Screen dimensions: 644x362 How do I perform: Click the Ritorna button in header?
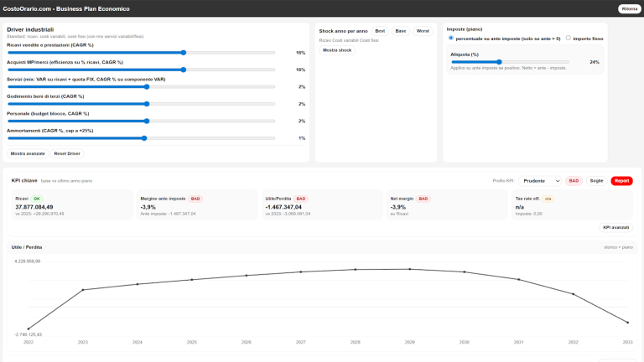[629, 8]
